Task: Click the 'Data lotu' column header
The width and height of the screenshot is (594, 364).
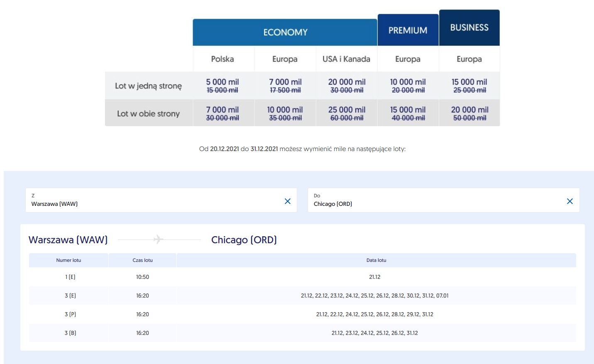Action: pyautogui.click(x=376, y=260)
